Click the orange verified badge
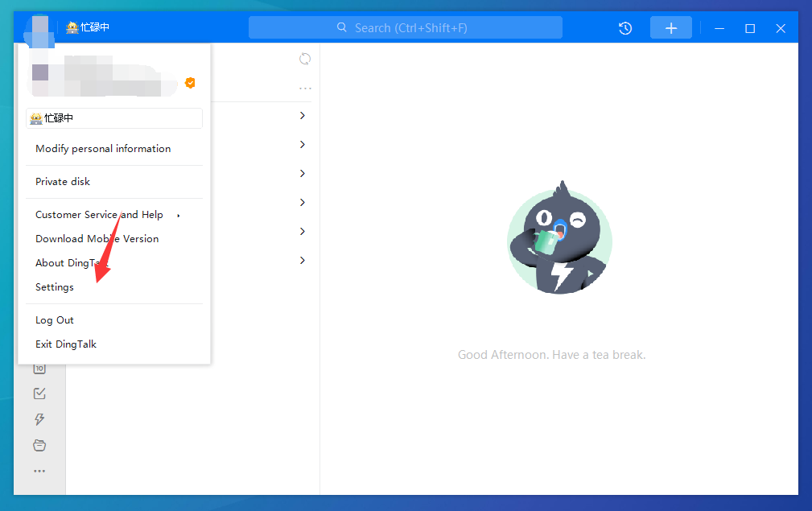This screenshot has width=812, height=511. 190,83
